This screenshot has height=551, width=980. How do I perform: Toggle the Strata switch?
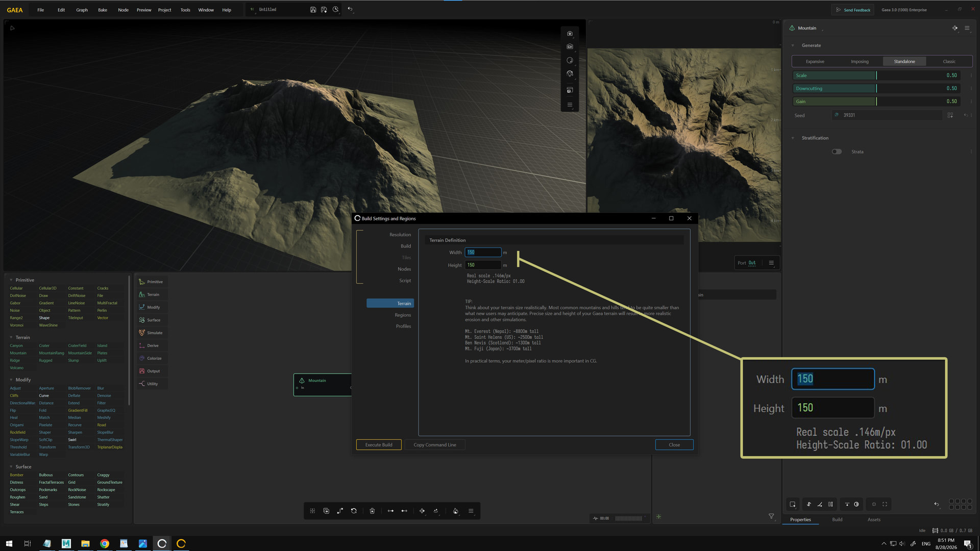[837, 152]
